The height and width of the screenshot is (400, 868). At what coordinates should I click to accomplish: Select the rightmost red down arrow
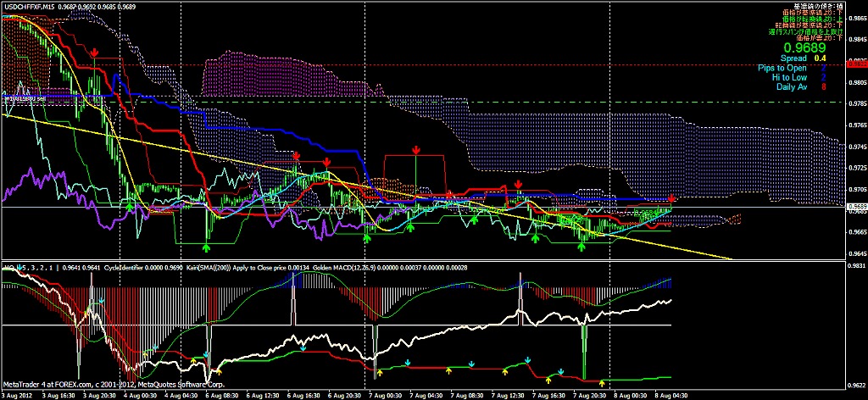point(672,197)
